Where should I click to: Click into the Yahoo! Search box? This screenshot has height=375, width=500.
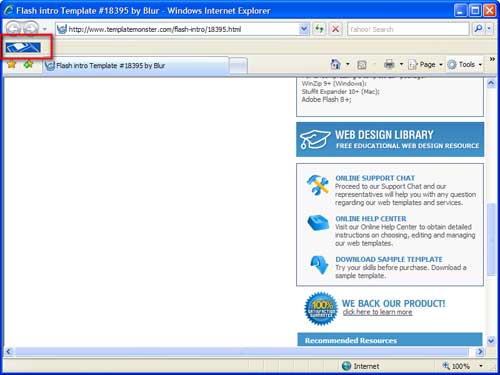pyautogui.click(x=408, y=29)
